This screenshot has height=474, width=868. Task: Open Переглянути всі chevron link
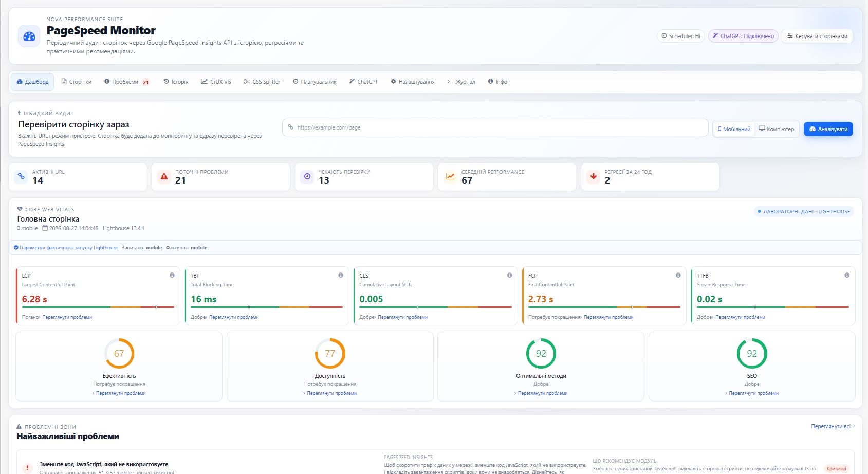click(x=833, y=426)
